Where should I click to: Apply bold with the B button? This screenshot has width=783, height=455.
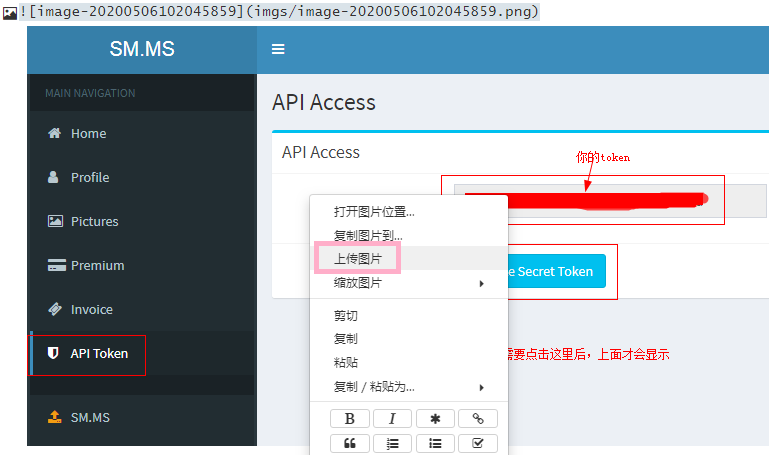click(350, 419)
